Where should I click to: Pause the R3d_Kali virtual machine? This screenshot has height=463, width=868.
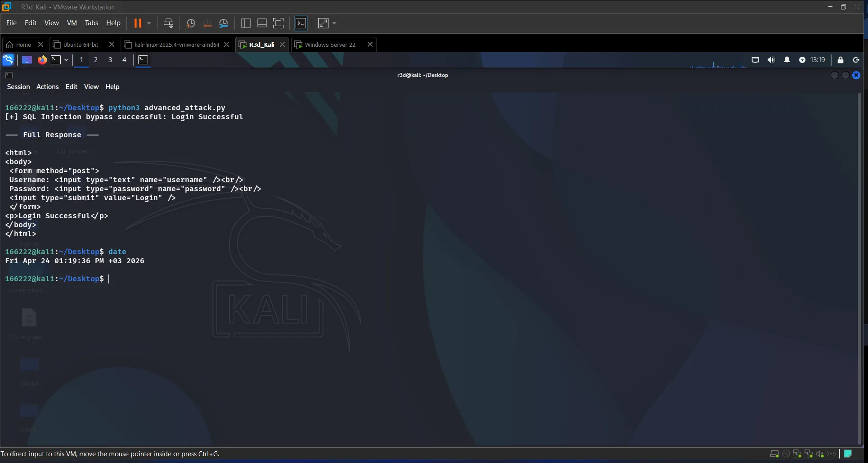click(138, 23)
